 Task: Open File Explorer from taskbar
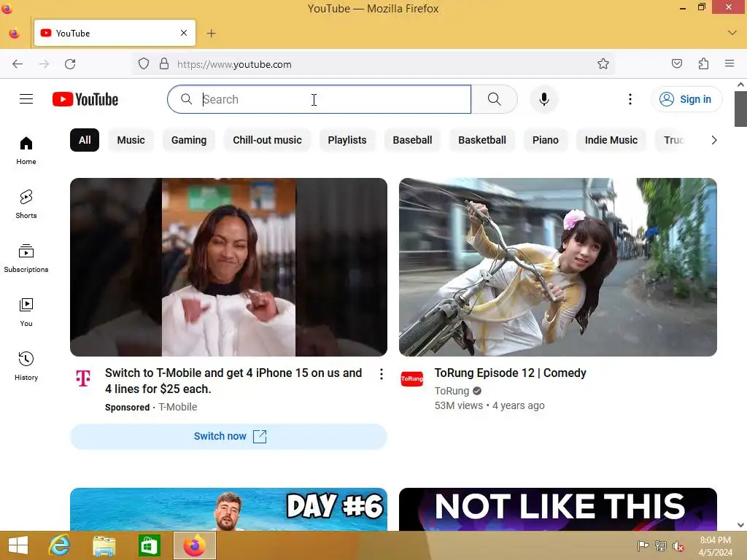click(x=104, y=545)
